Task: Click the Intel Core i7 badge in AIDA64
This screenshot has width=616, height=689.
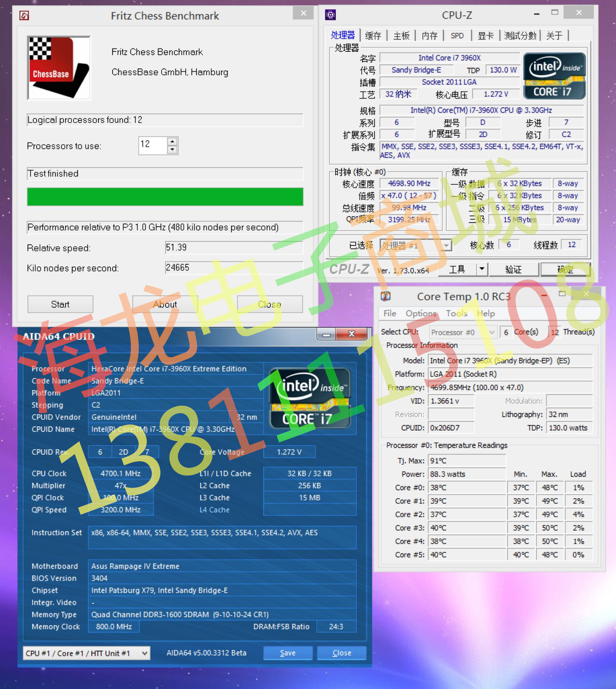Action: [309, 398]
